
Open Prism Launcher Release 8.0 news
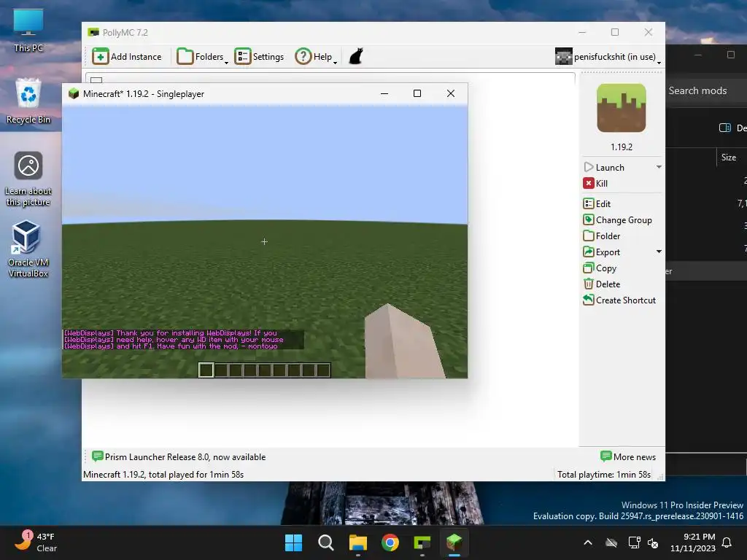point(179,456)
